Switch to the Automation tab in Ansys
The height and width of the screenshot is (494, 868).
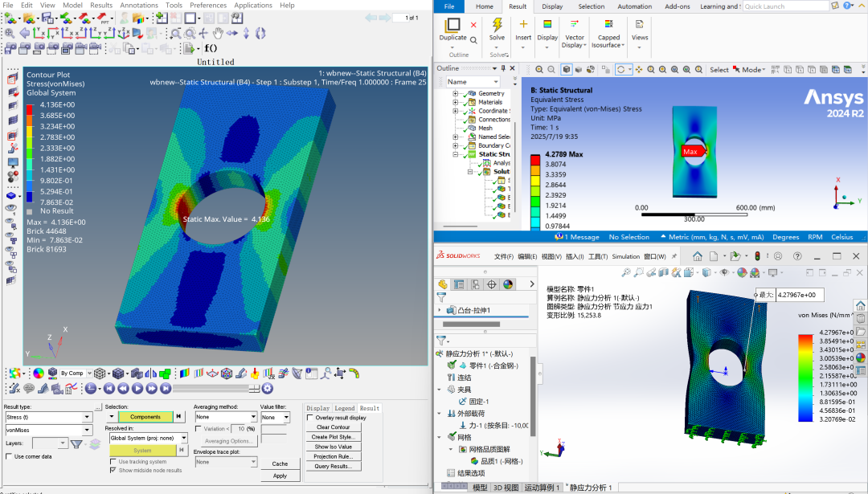(x=634, y=6)
